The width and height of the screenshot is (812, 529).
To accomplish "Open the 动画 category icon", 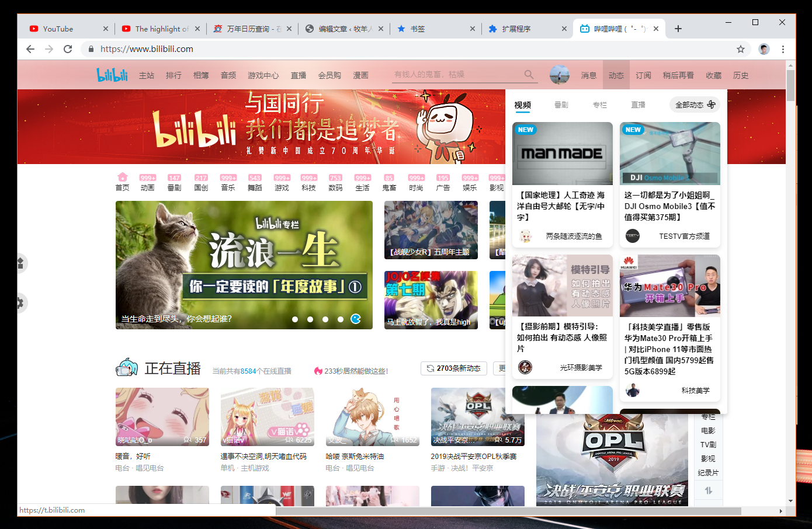I will [x=147, y=180].
